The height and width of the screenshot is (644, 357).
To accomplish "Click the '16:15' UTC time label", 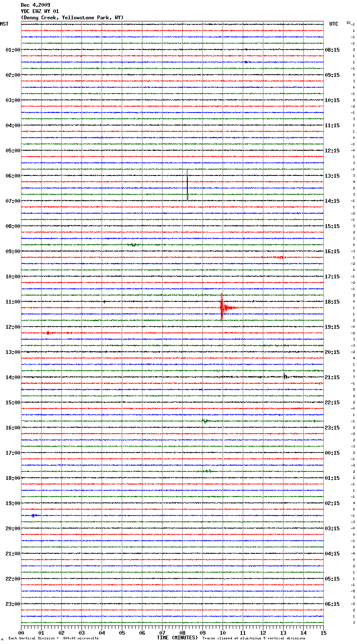I will point(332,251).
